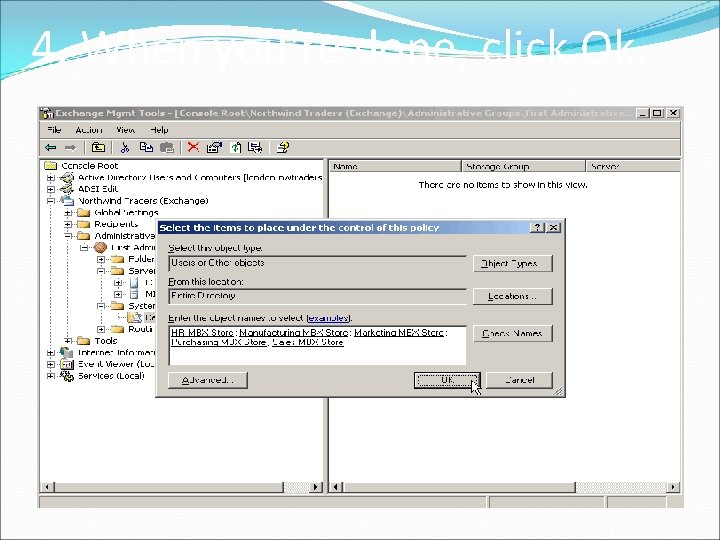Screen dimensions: 720x540
Task: Click the Advanced button
Action: tap(208, 380)
